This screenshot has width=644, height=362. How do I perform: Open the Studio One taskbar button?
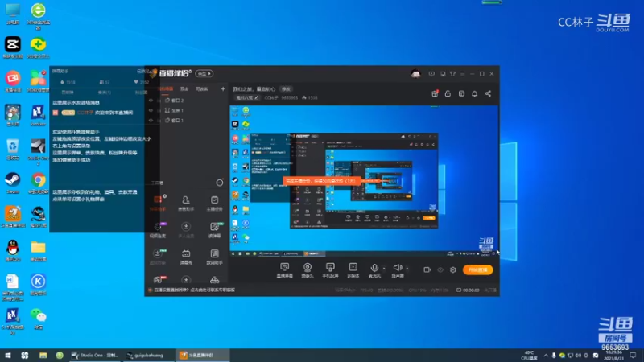point(95,355)
